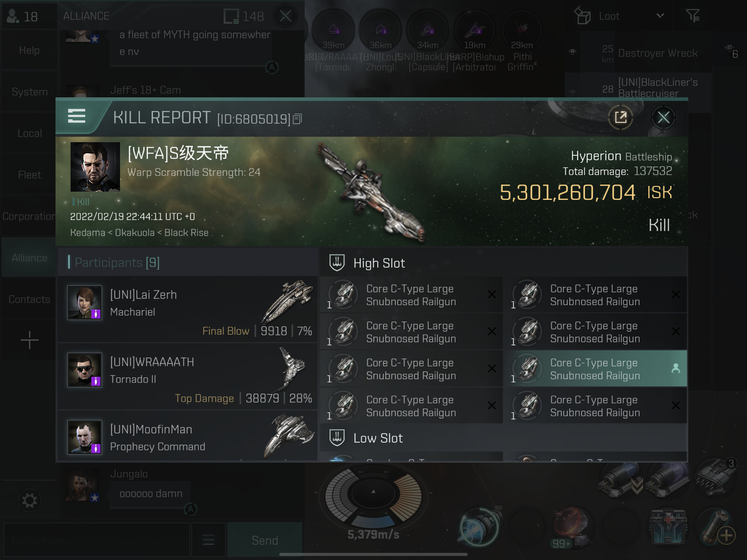Image resolution: width=747 pixels, height=560 pixels.
Task: Activate the 99+ targeting module
Action: click(x=570, y=527)
